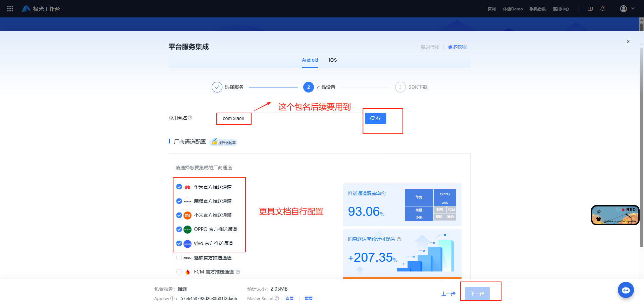Click the 提升送达率 badge
Viewport: 644px width, 308px height.
[x=223, y=142]
